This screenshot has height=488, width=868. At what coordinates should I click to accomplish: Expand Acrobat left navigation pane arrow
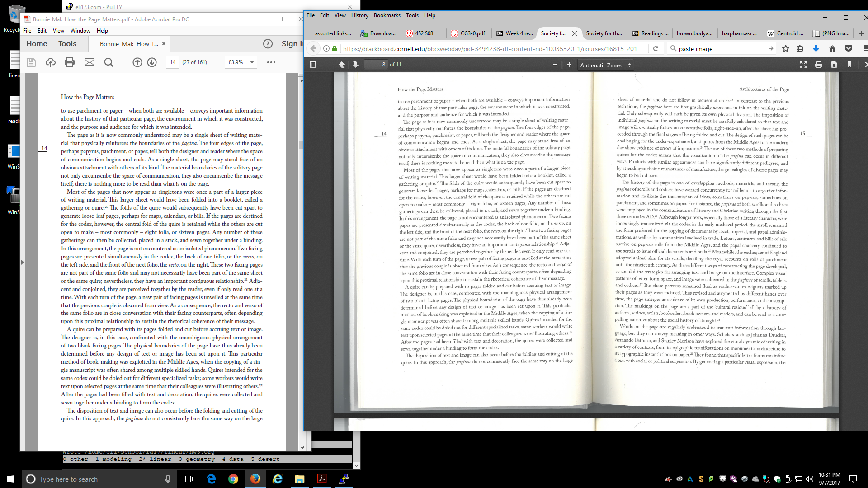click(22, 262)
